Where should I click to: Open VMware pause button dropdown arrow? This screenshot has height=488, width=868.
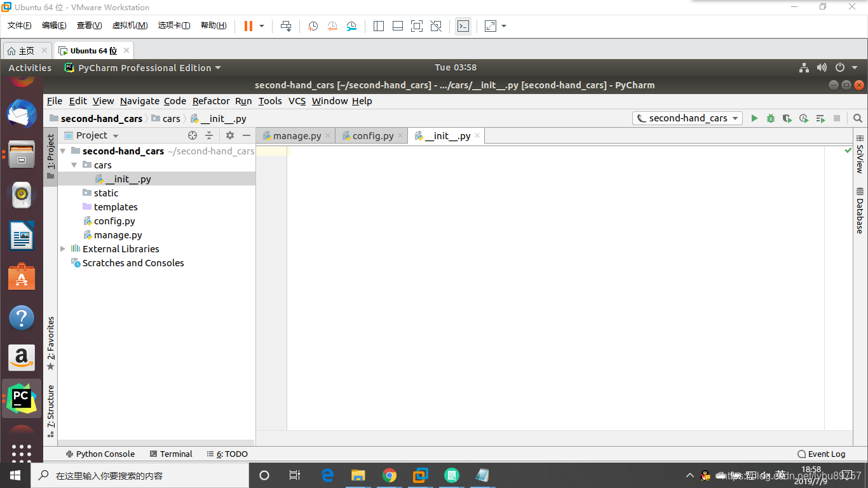tap(262, 26)
